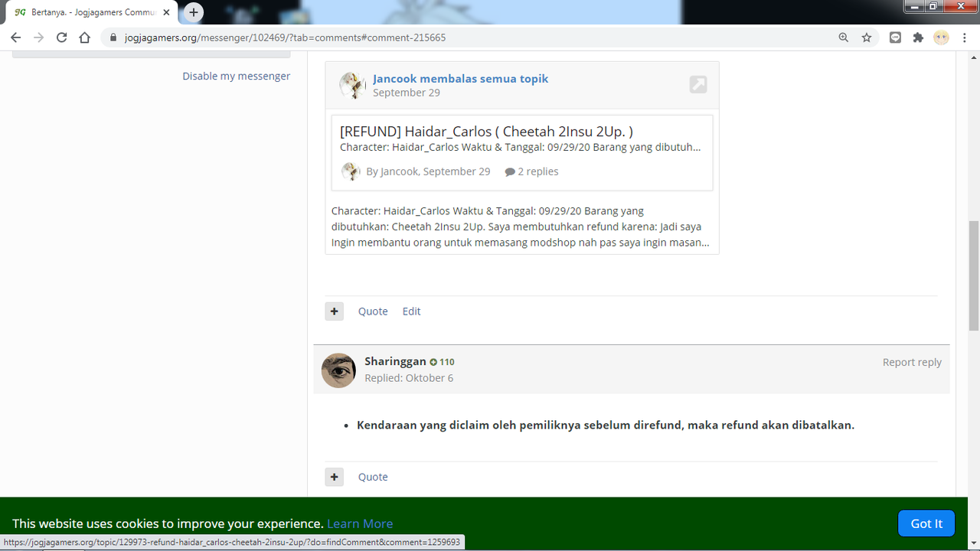980x551 pixels.
Task: Open the LINE extension icon
Action: click(895, 37)
